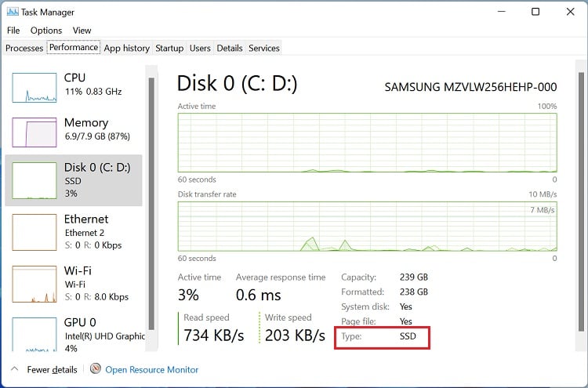Select the CPU usage graph thumbnail

click(x=34, y=87)
